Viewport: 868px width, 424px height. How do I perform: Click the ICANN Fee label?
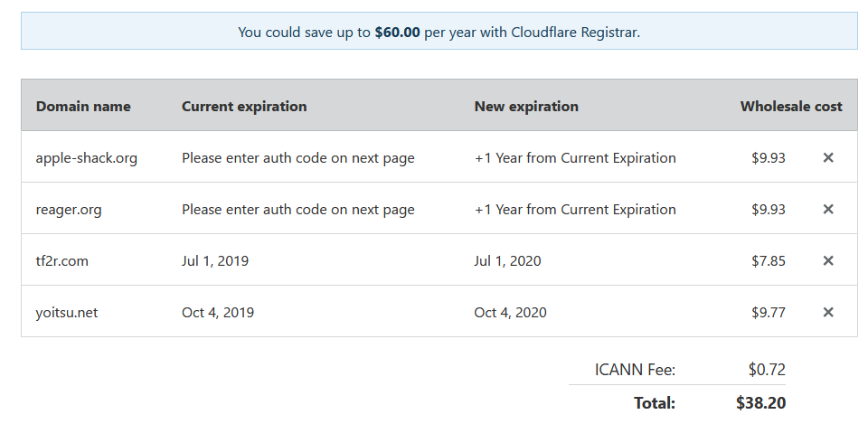[635, 369]
